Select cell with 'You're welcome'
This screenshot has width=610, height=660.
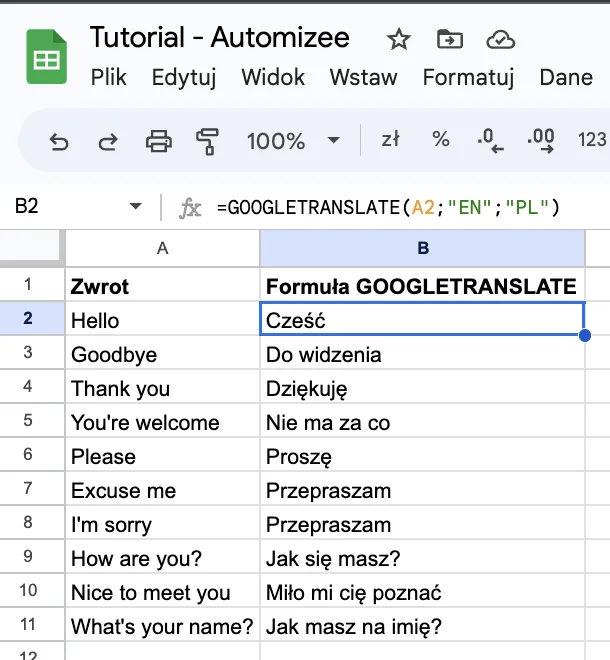coord(162,421)
